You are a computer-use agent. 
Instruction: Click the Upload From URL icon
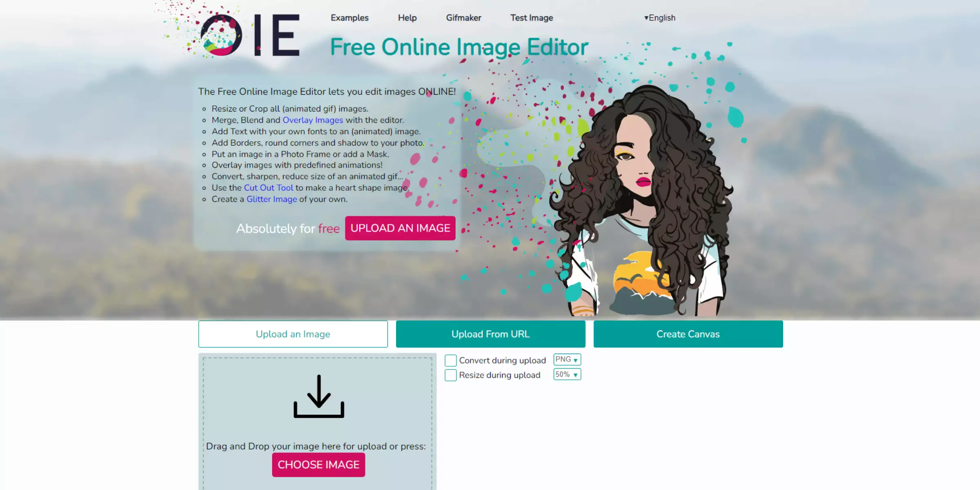pos(491,334)
